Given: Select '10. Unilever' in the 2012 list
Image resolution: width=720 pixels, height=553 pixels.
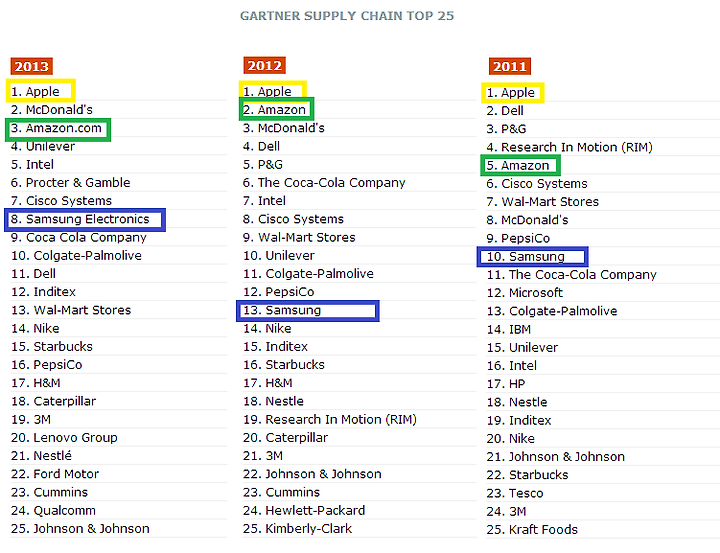Looking at the screenshot, I should pos(279,255).
